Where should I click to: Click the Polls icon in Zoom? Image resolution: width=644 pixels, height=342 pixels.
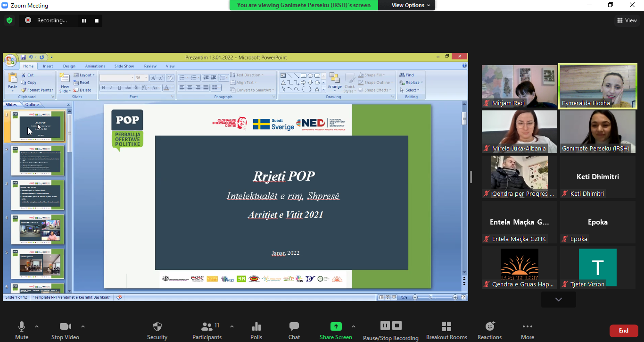pyautogui.click(x=256, y=329)
